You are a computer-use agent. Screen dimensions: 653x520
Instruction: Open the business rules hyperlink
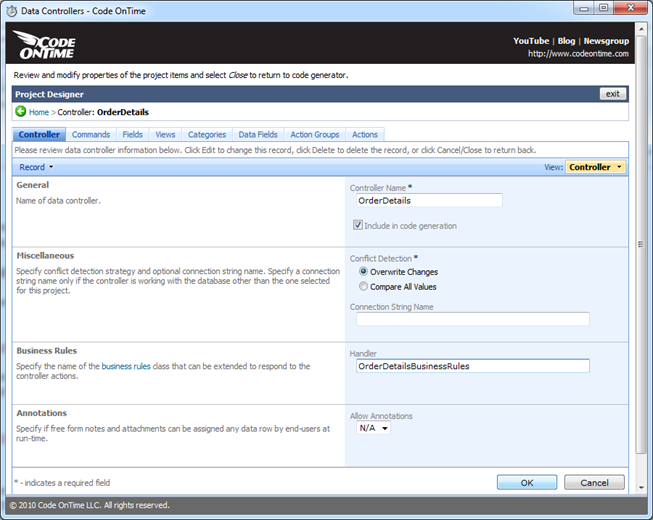point(126,366)
